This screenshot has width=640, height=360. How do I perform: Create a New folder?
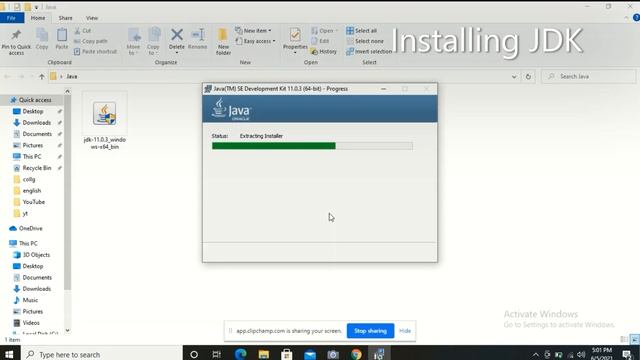[223, 41]
